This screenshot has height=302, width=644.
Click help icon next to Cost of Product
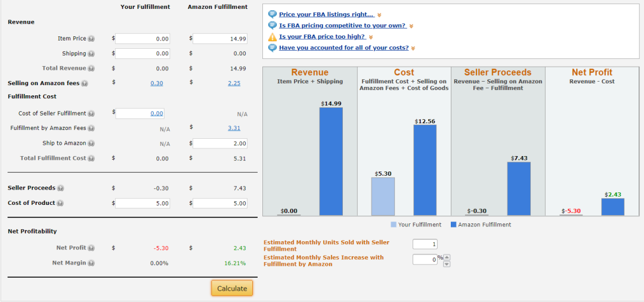click(x=60, y=203)
